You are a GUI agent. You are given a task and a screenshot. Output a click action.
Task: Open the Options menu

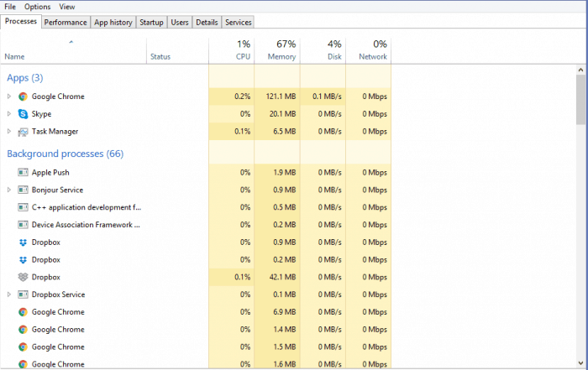tap(38, 7)
